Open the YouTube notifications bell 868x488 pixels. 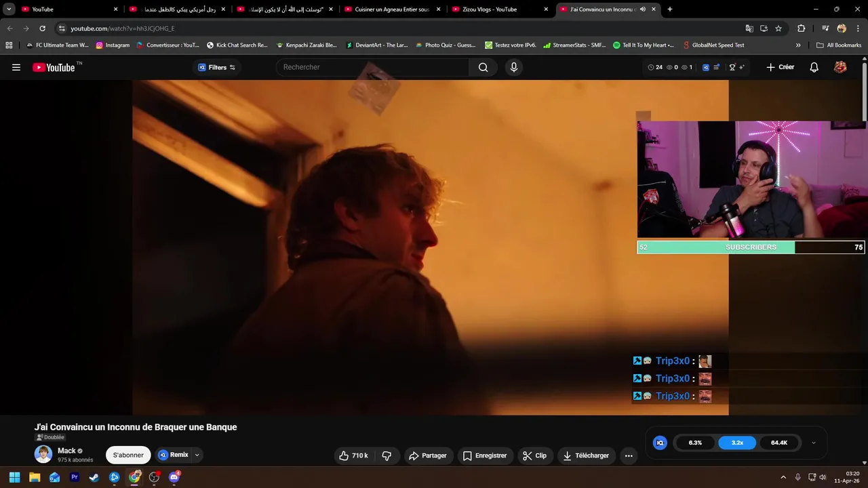[x=814, y=67]
